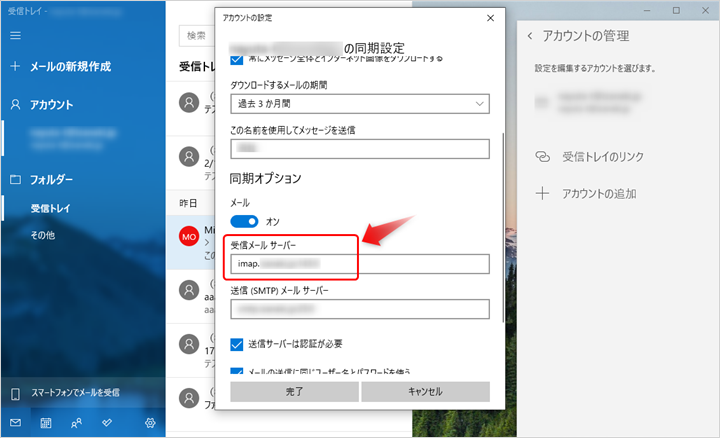Open the hamburger navigation menu
The height and width of the screenshot is (438, 720).
pyautogui.click(x=15, y=35)
